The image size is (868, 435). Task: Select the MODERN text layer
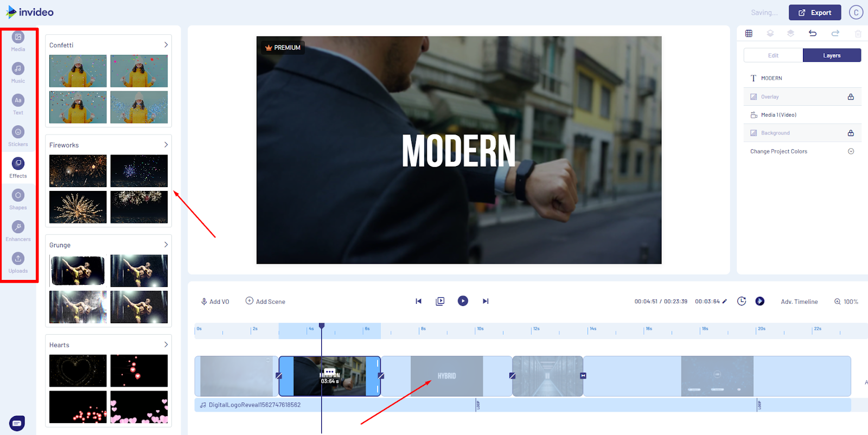pyautogui.click(x=802, y=78)
